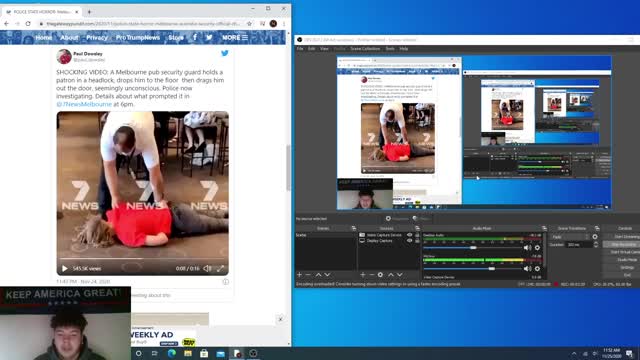Seek in tweet video progress bar
The image size is (640, 360).
click(x=142, y=258)
